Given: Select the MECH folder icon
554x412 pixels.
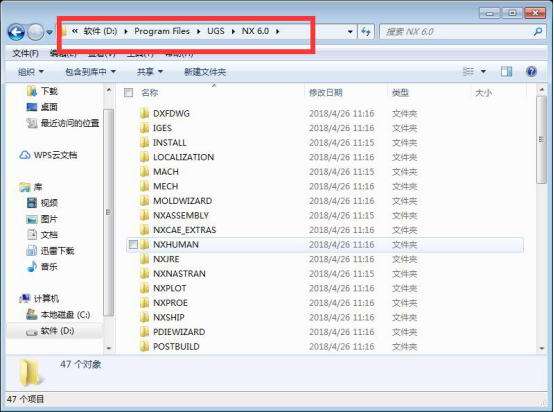Looking at the screenshot, I should [x=144, y=186].
